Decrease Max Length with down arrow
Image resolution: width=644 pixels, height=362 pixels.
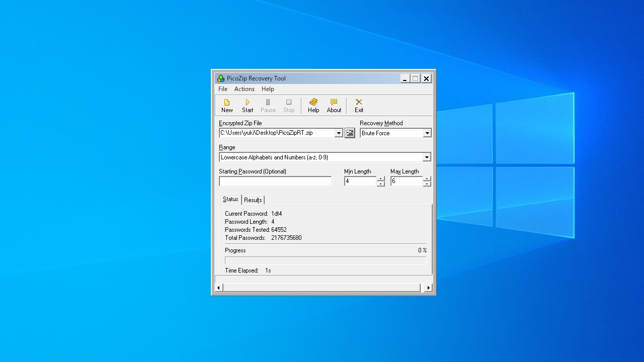pyautogui.click(x=427, y=184)
